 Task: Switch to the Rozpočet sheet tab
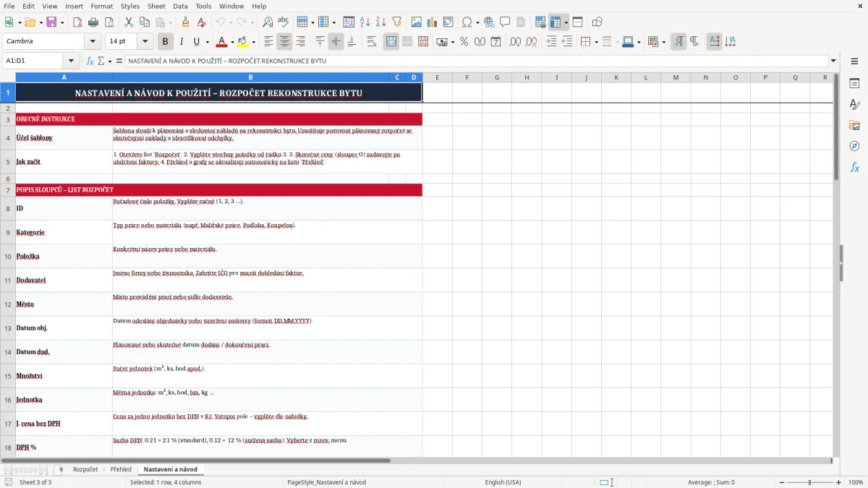coord(85,469)
